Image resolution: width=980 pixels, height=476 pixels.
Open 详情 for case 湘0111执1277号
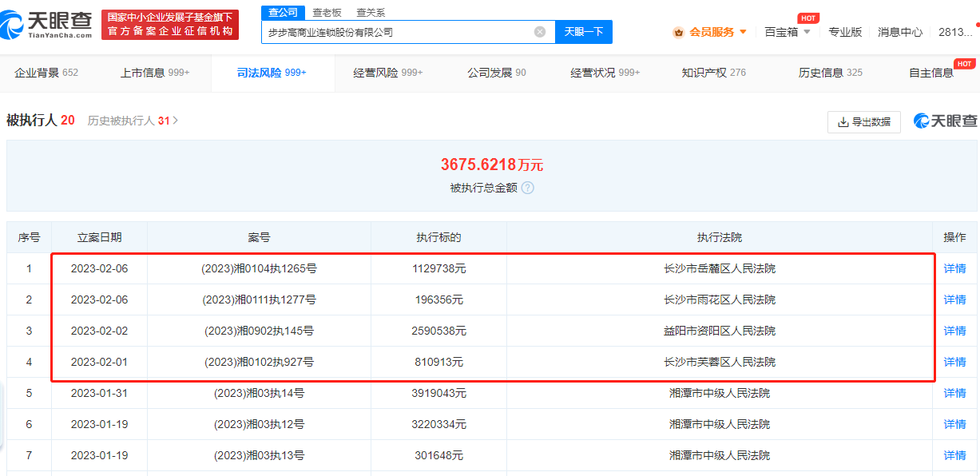click(954, 300)
